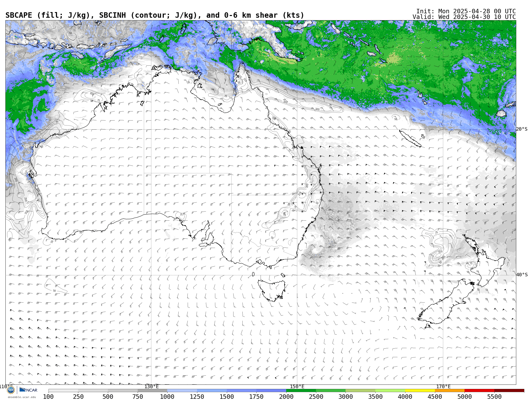Screen dimensions: 532x400
Task: Click the island of Tasmania on the map
Action: 271,290
